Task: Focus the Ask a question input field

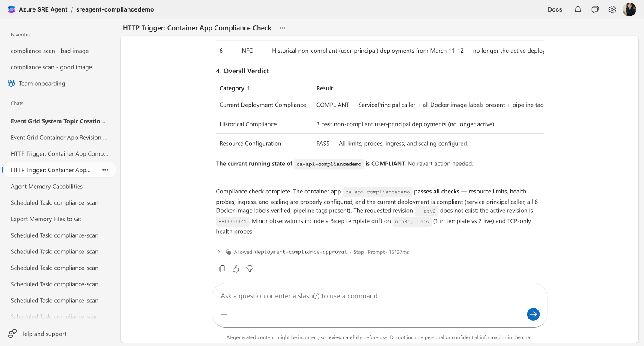Action: pos(379,296)
